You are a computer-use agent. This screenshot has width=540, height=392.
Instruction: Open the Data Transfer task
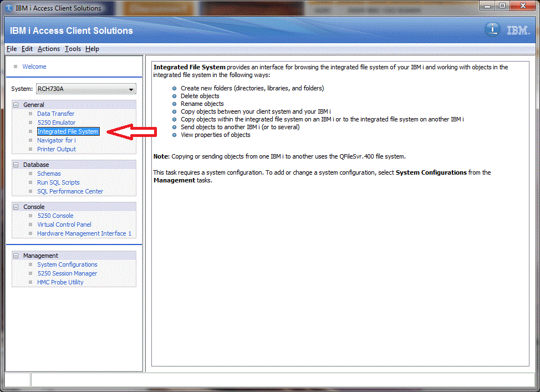click(55, 113)
